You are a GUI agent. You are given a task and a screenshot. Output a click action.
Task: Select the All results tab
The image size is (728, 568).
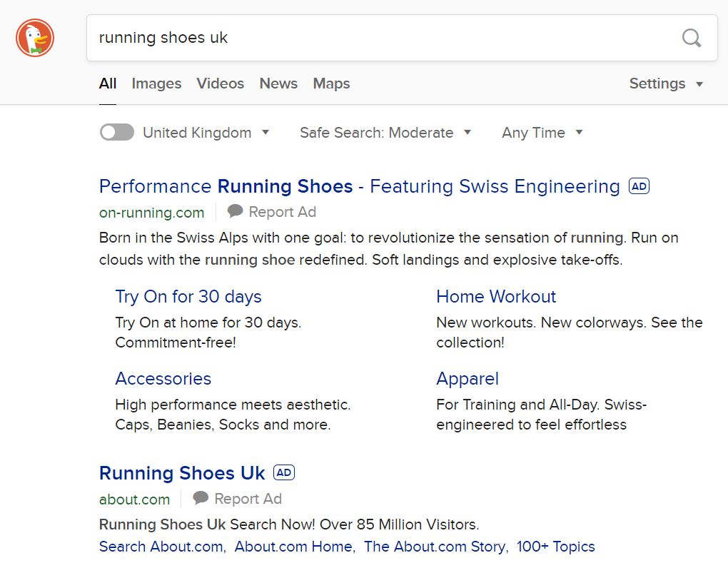tap(108, 83)
